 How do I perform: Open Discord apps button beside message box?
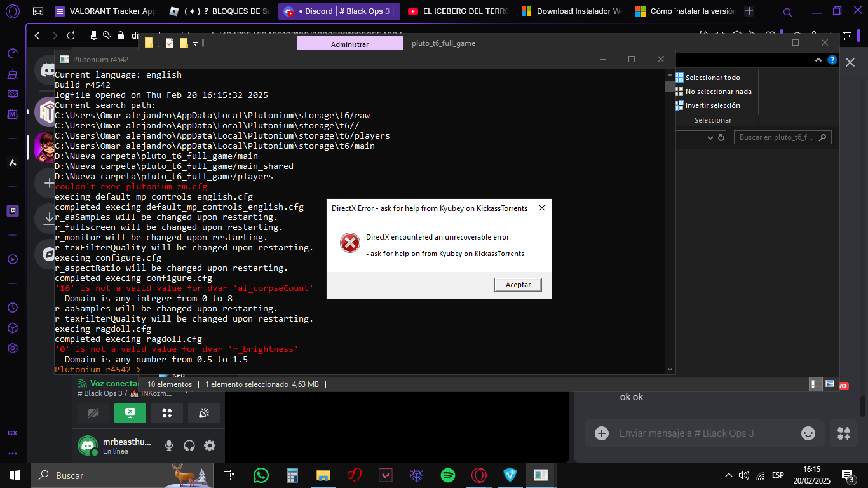coord(844,433)
